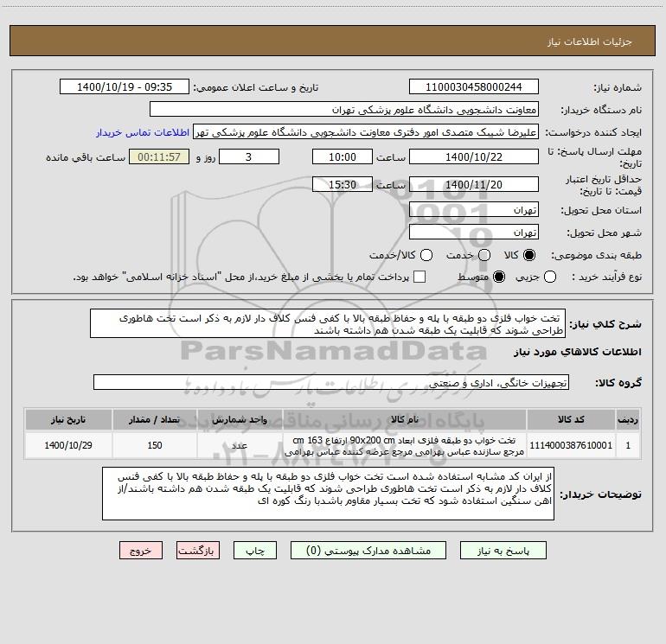
Task: Click the buyer organization name field
Action: click(x=344, y=109)
